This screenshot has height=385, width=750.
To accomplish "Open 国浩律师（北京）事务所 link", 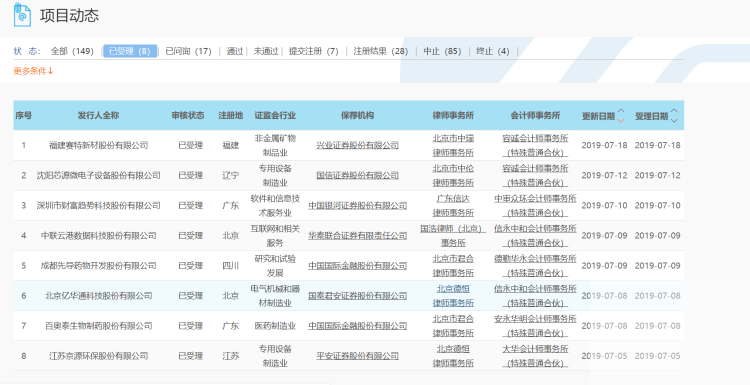I will pos(453,236).
